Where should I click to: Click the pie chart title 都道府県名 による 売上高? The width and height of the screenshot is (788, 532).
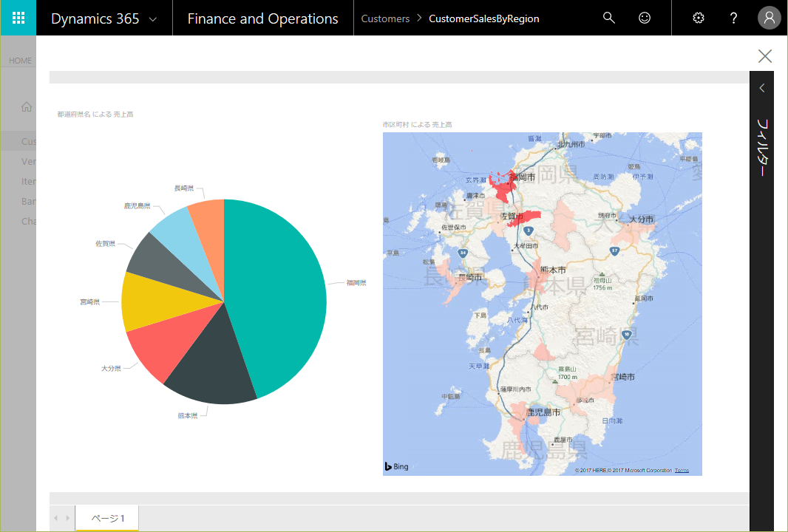[x=95, y=115]
